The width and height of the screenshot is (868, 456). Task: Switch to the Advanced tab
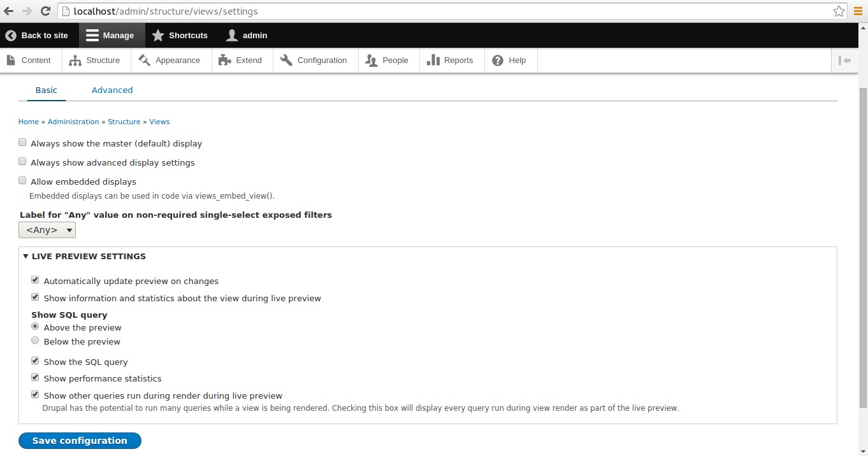point(112,90)
